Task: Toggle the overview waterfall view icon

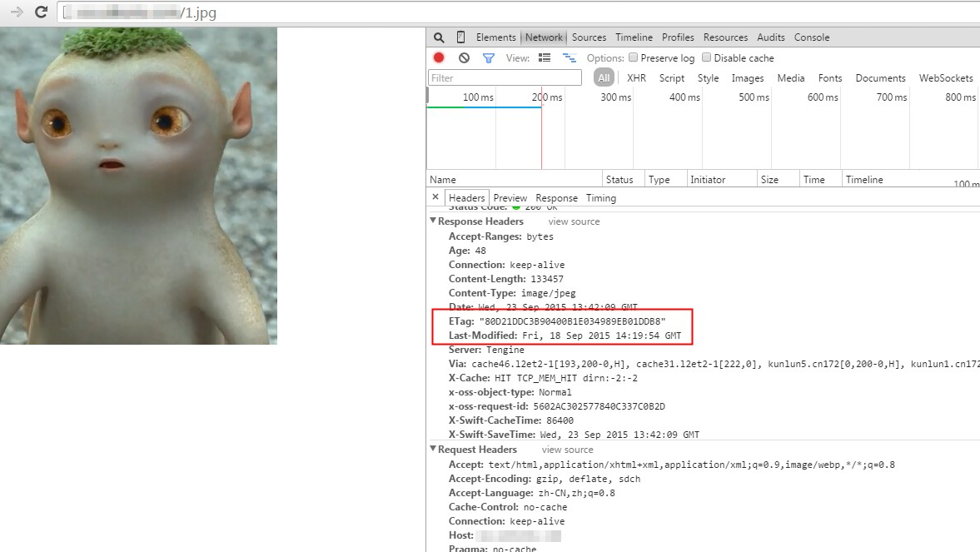Action: click(x=570, y=57)
